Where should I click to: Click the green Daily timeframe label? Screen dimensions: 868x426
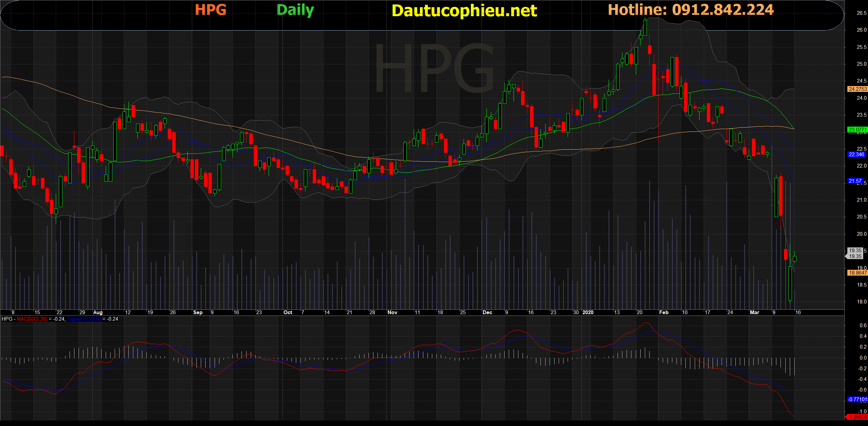pos(295,10)
